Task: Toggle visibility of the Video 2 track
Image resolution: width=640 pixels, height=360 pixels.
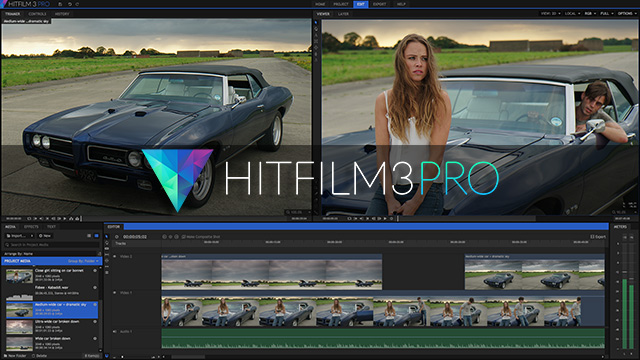Action: click(x=114, y=256)
